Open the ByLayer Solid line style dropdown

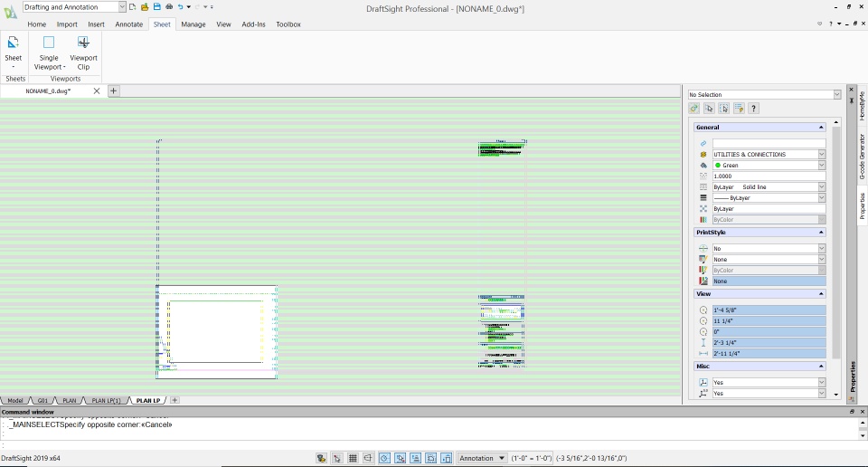coord(822,186)
